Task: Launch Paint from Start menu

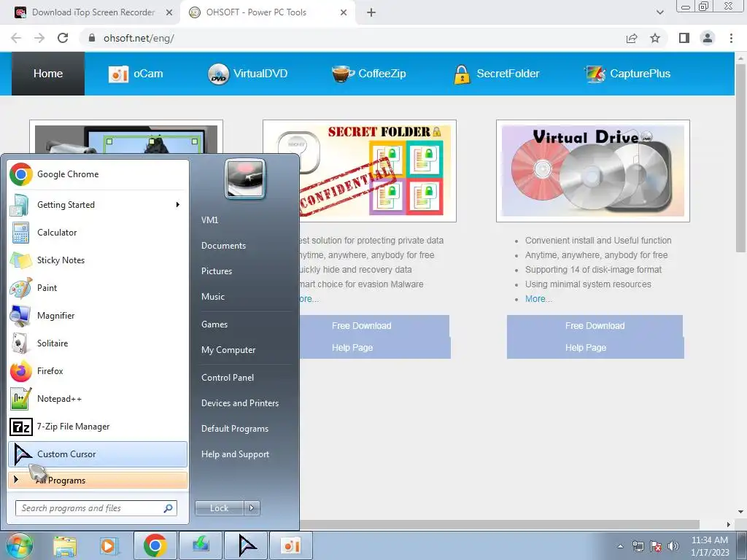Action: [98, 287]
